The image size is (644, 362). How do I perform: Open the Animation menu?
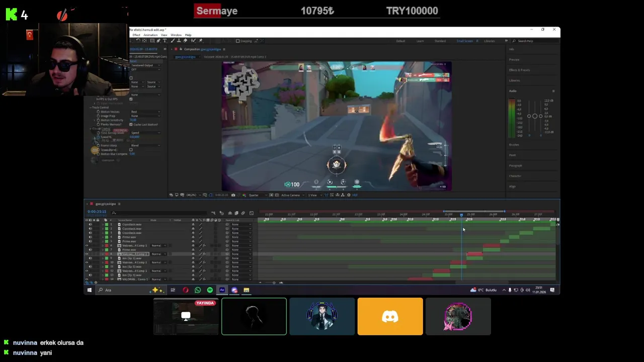coord(150,35)
